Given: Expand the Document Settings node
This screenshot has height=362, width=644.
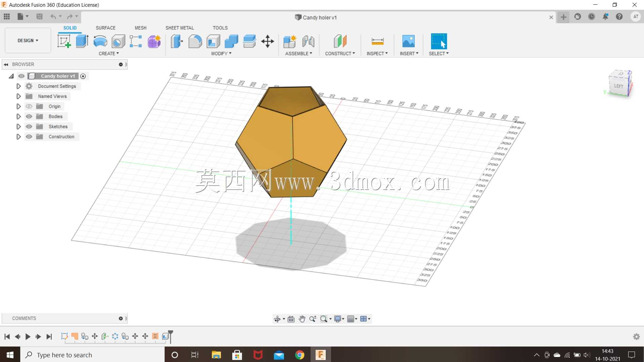Looking at the screenshot, I should [x=19, y=86].
